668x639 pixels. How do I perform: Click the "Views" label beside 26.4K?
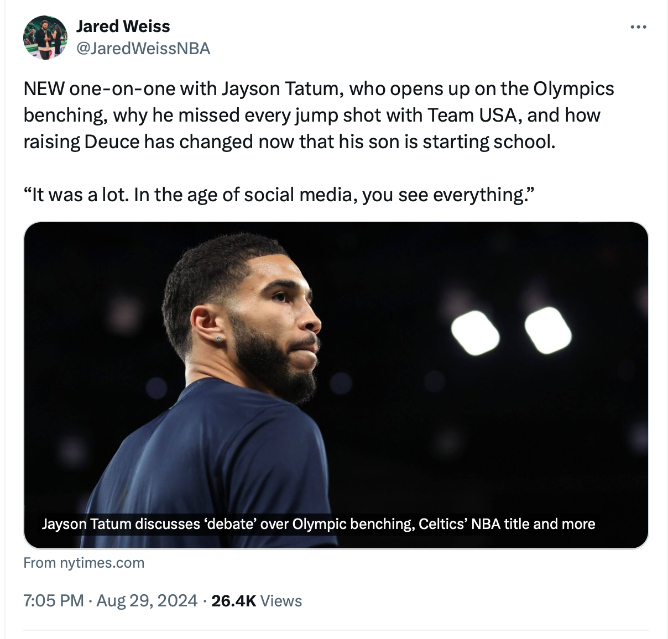(x=281, y=600)
